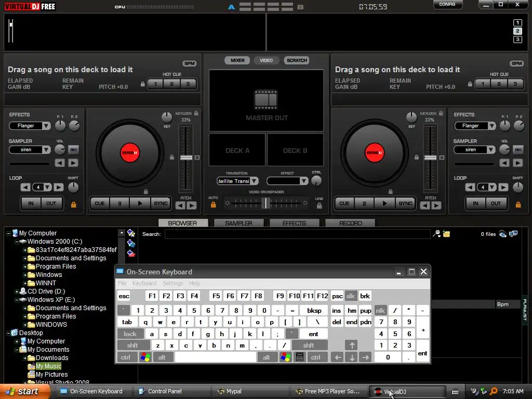
Task: Switch to the MIXER tab
Action: point(237,60)
